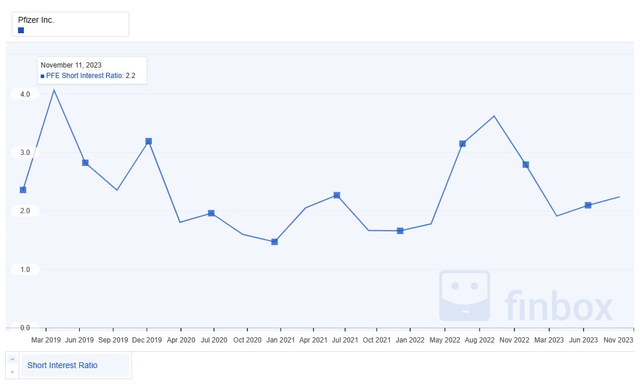Open the Short Interest Ratio metric tab
Screen dimensions: 640x385
(x=75, y=365)
